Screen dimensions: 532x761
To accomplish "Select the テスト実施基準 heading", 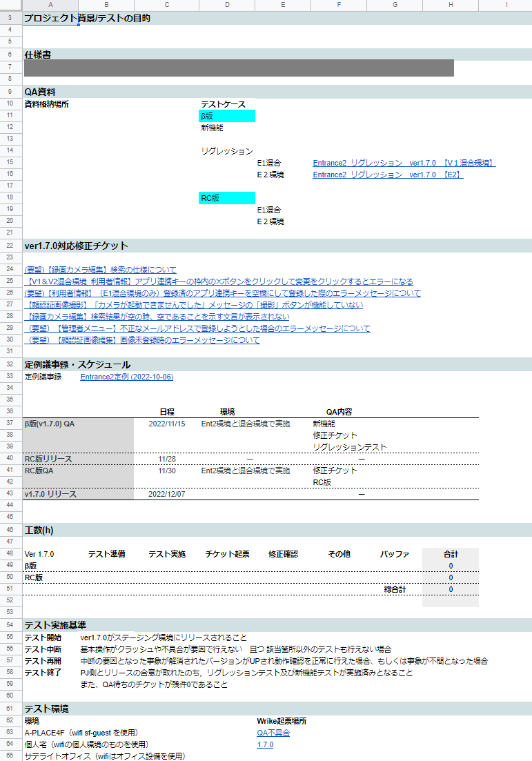I will pyautogui.click(x=55, y=625).
